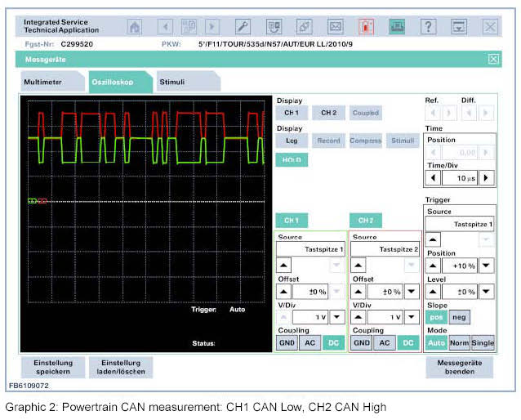Open the Trigger Source dropdown
The image size is (521, 420).
coord(459,224)
